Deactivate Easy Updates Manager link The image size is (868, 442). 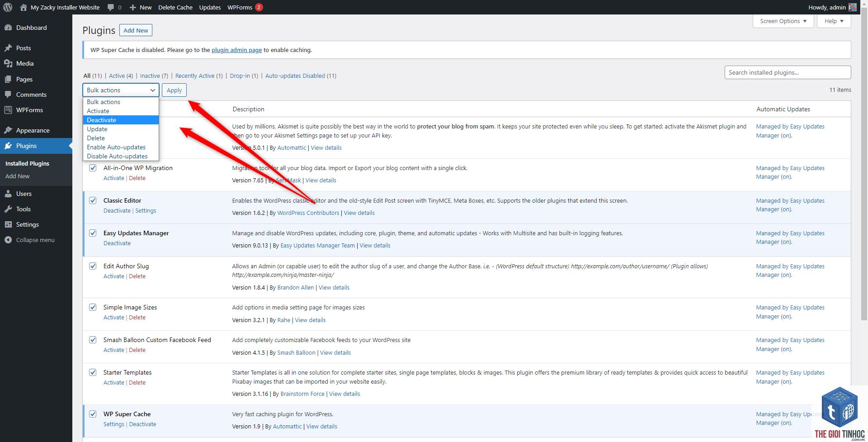[117, 243]
